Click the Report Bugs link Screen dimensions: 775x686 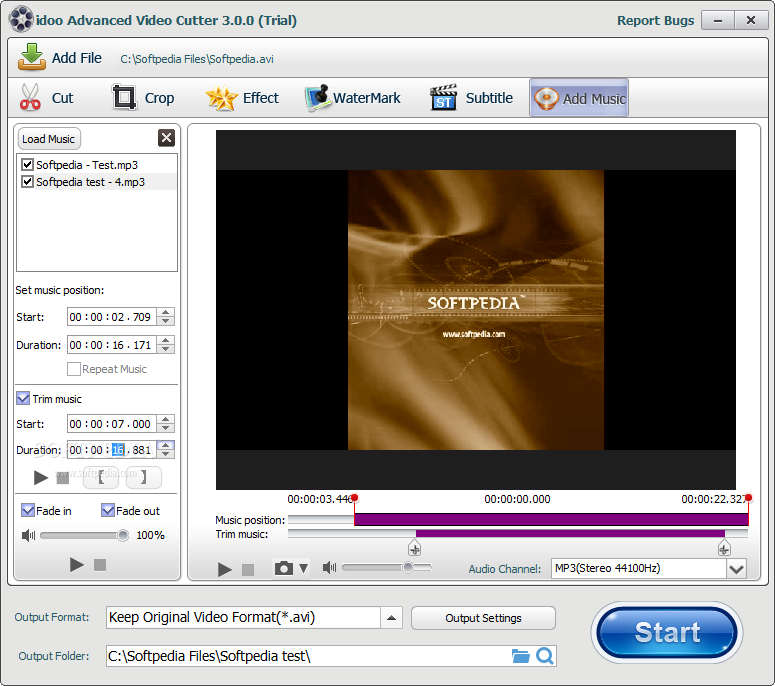coord(655,20)
